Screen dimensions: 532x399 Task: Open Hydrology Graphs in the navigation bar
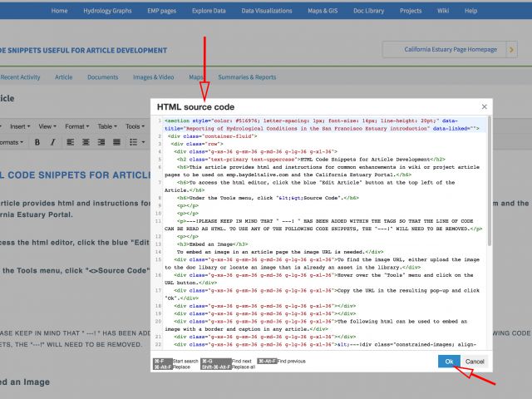tap(107, 11)
